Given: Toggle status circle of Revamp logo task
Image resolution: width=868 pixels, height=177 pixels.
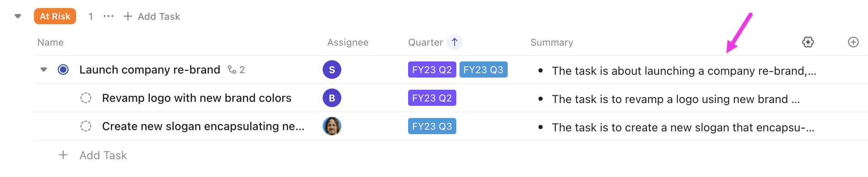Looking at the screenshot, I should (x=86, y=98).
